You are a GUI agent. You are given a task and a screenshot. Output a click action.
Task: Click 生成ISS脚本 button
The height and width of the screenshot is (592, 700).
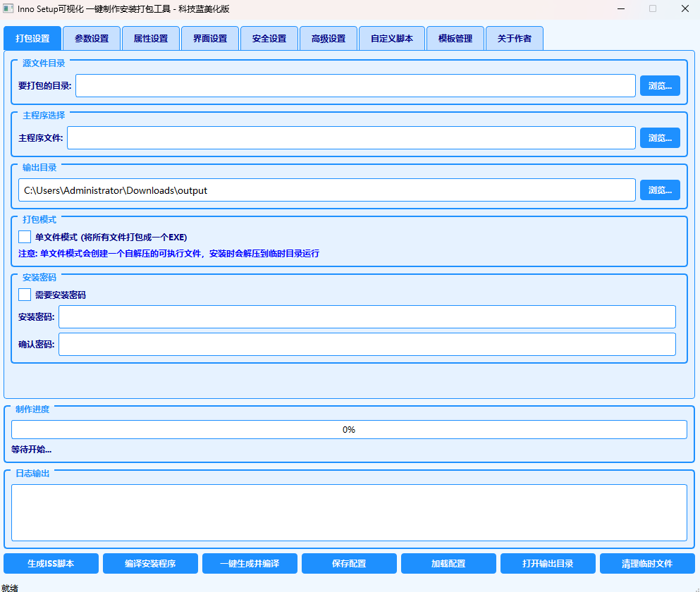click(x=51, y=564)
